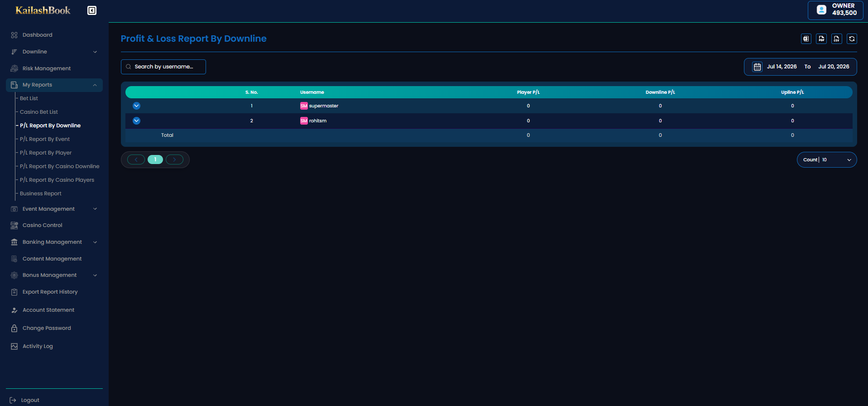This screenshot has height=406, width=868.
Task: Expand the Banking Management chevron
Action: (95, 242)
